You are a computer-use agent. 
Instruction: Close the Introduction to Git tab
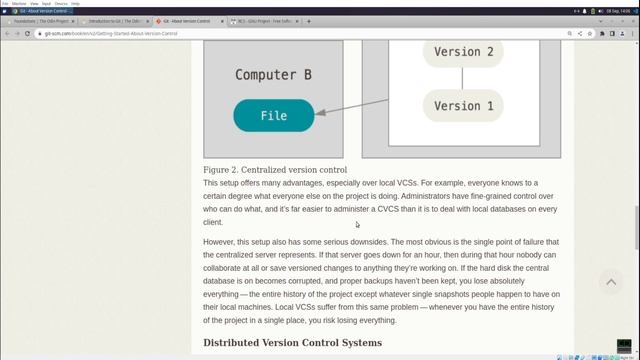pos(147,21)
